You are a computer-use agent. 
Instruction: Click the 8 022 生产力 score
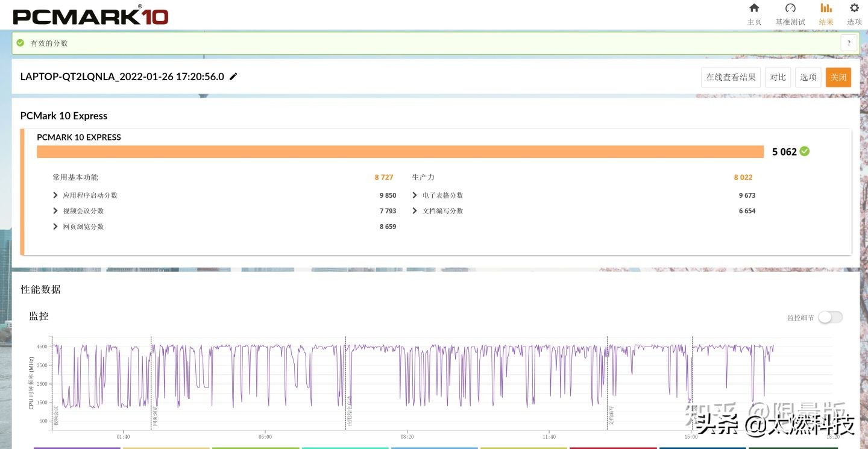click(x=743, y=177)
